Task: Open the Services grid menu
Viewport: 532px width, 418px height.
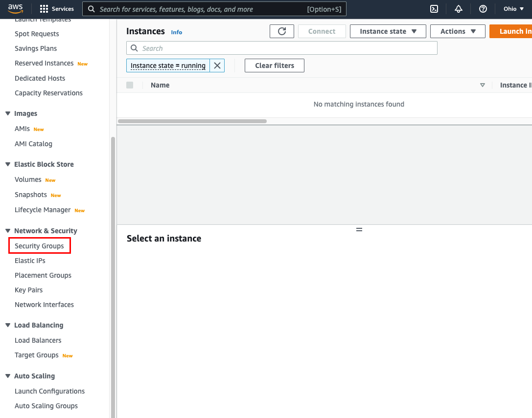Action: point(56,9)
